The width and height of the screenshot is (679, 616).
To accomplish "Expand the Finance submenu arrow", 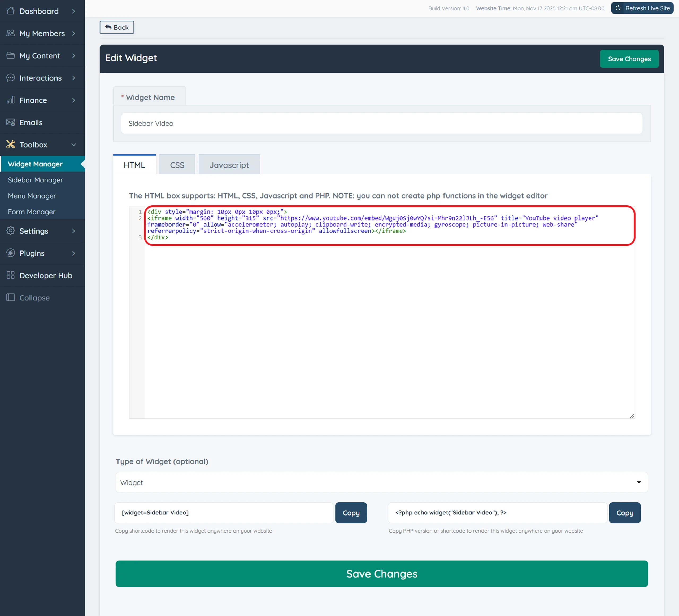I will [73, 100].
